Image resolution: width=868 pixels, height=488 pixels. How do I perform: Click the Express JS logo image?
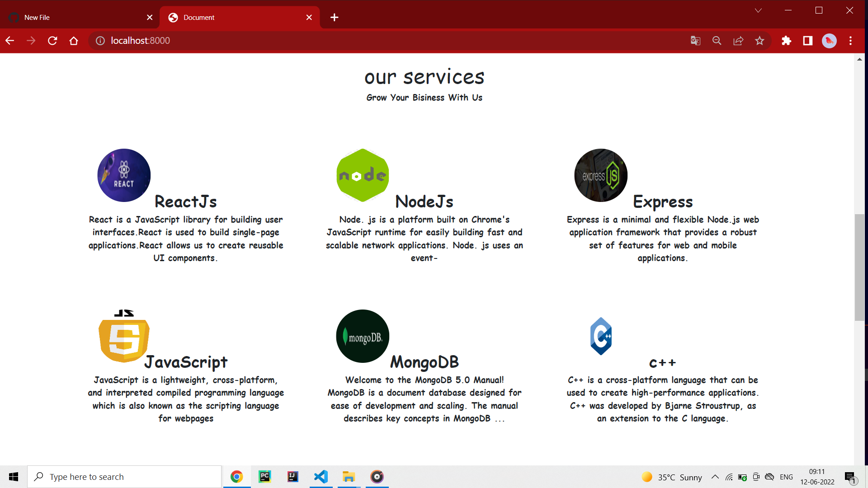(601, 175)
